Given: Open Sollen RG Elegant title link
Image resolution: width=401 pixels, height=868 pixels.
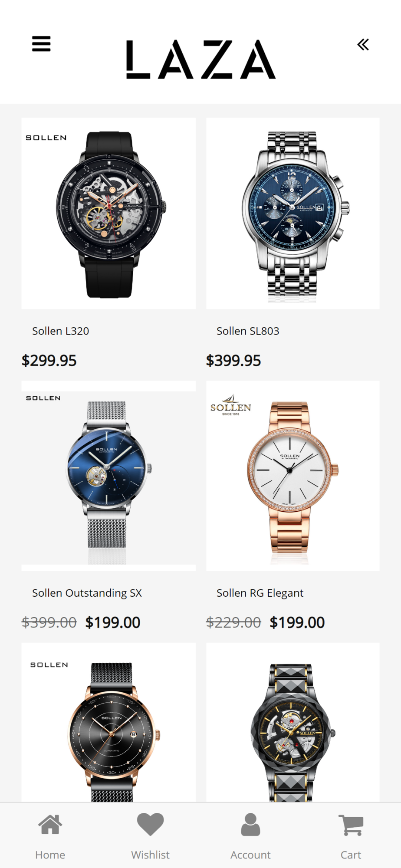Looking at the screenshot, I should point(260,593).
